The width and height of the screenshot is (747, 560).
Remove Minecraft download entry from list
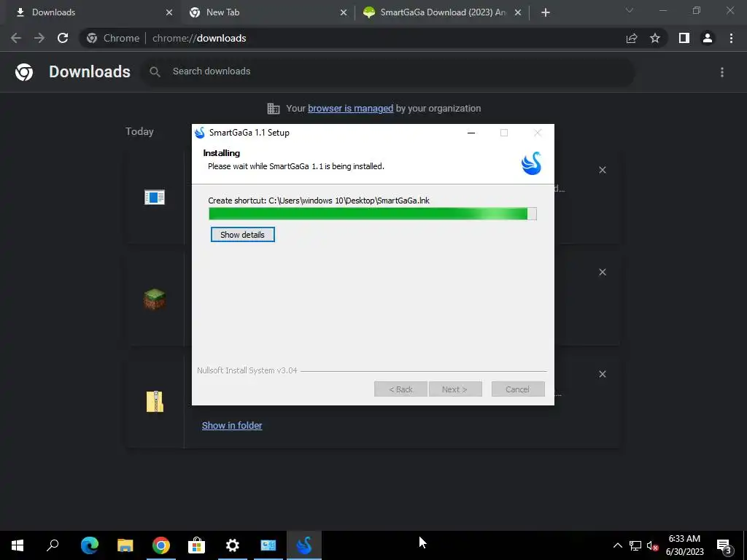pyautogui.click(x=603, y=272)
